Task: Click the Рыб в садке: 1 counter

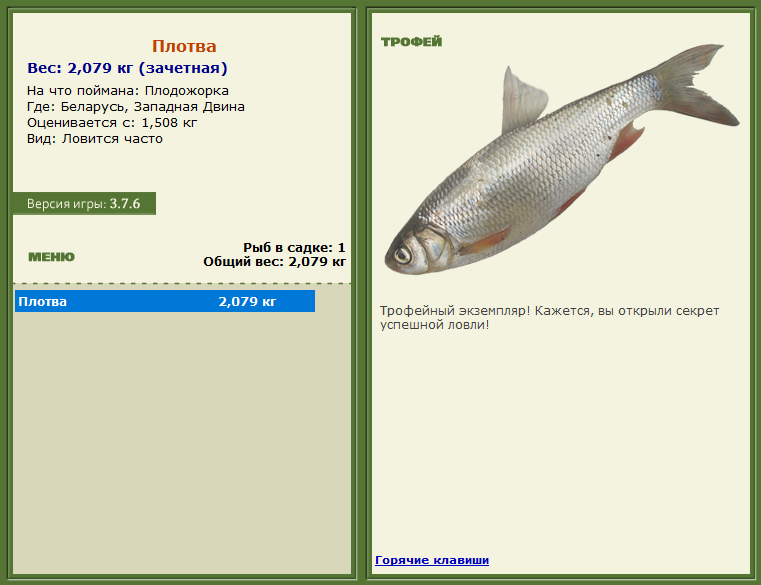Action: pos(294,248)
